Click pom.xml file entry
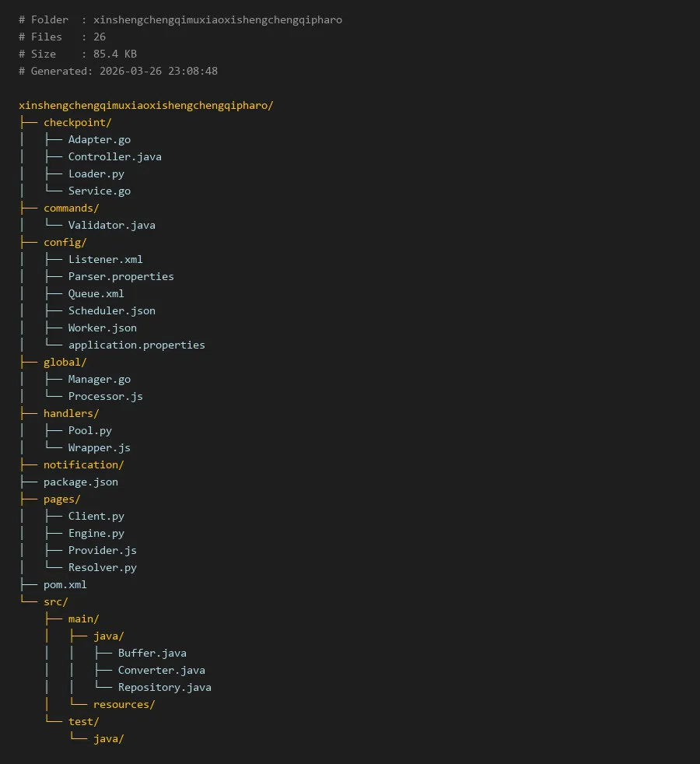The height and width of the screenshot is (764, 700). click(x=65, y=584)
